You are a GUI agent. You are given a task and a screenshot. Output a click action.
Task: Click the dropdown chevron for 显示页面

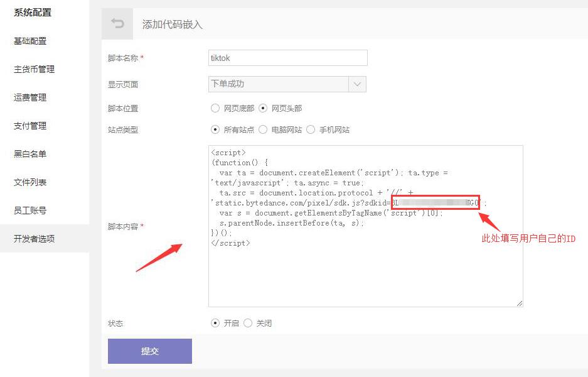357,84
